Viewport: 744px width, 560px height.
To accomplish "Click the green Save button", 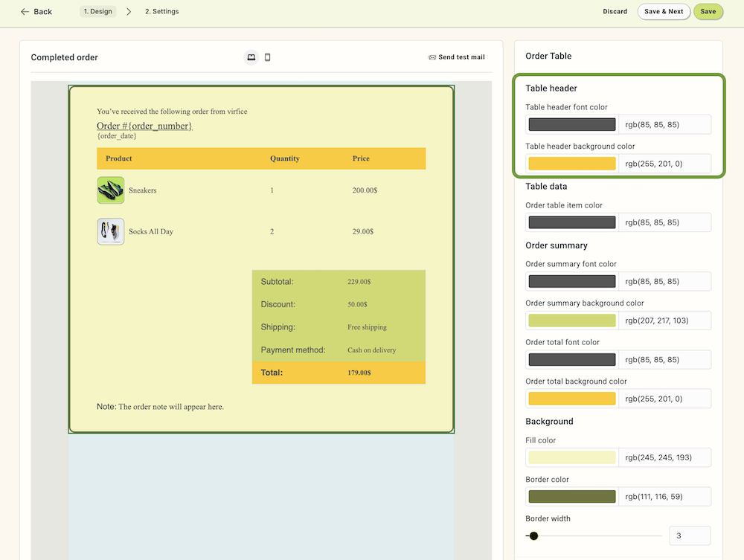I will pos(708,11).
